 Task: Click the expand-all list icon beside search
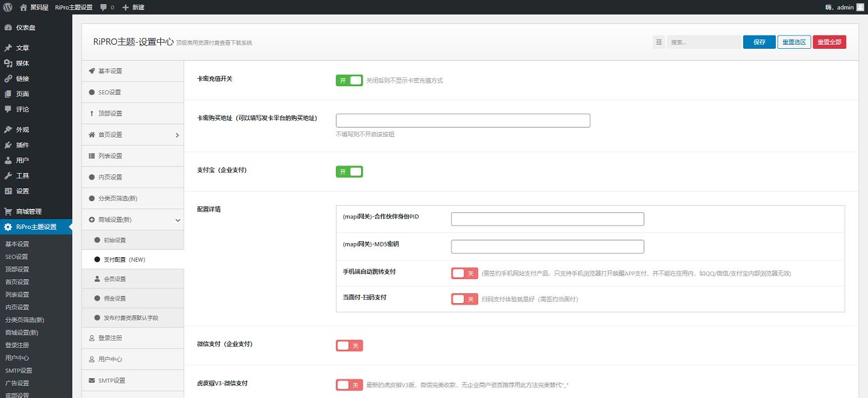(659, 42)
